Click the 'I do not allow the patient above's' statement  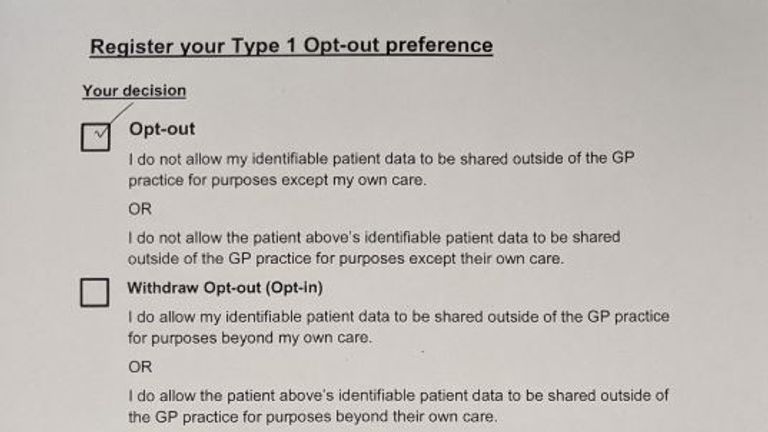(374, 248)
